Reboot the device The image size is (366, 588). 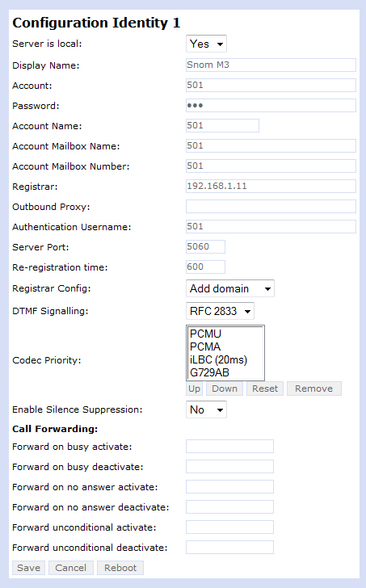click(x=120, y=568)
